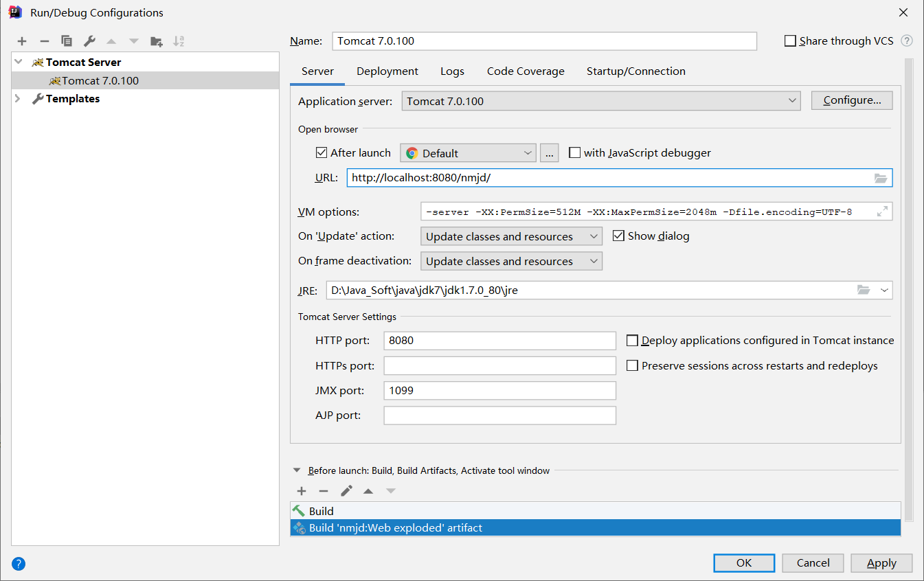The height and width of the screenshot is (581, 924).
Task: Browse with the folder icon in URL field
Action: tap(881, 178)
